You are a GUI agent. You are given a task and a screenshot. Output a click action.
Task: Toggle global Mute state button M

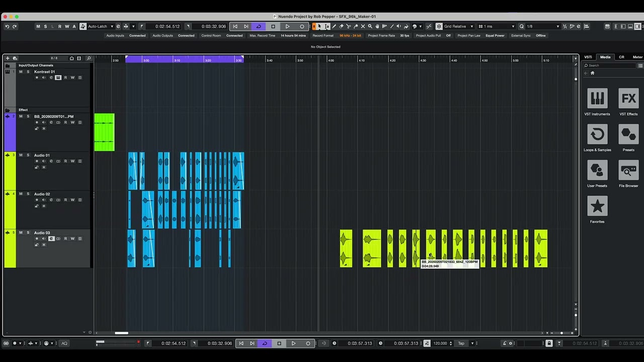(38, 26)
